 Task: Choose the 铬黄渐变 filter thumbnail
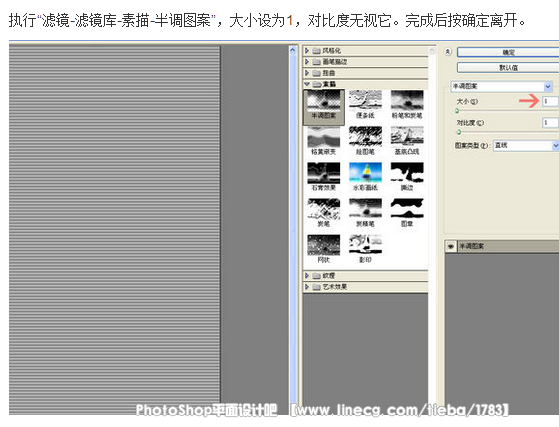pyautogui.click(x=324, y=140)
